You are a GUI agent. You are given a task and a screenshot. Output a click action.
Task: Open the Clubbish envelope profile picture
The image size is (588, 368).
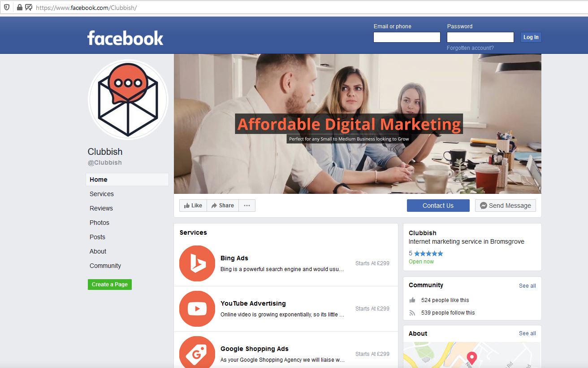click(128, 100)
